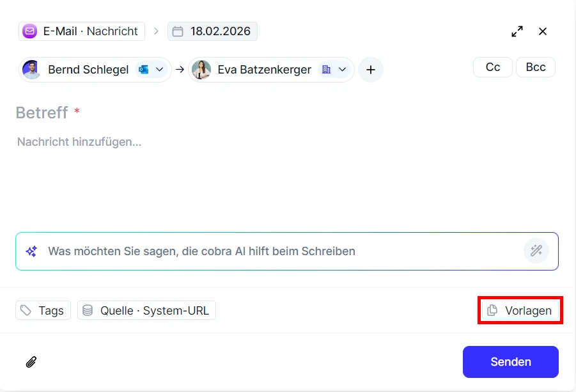Open the E-Mail Nachricht type icon
576x392 pixels.
point(29,31)
